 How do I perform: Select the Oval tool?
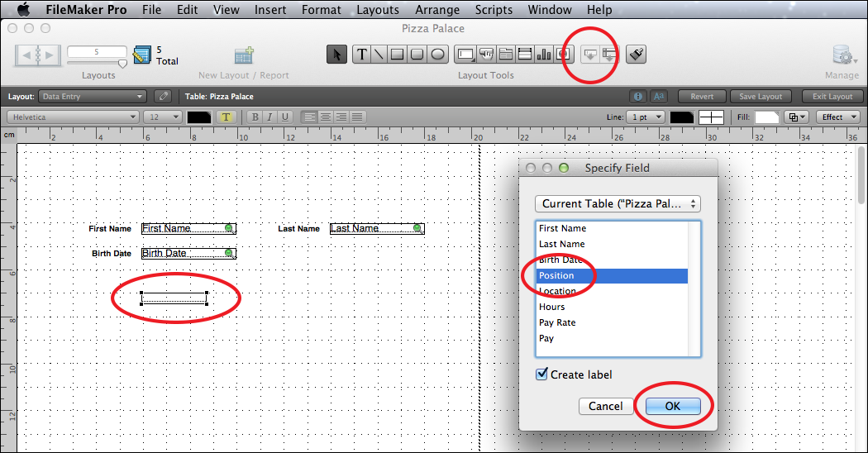(437, 55)
